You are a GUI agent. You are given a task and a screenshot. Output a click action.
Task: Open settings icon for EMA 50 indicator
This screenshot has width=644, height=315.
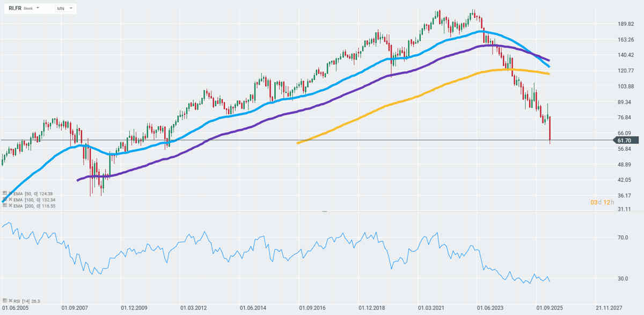(x=4, y=193)
